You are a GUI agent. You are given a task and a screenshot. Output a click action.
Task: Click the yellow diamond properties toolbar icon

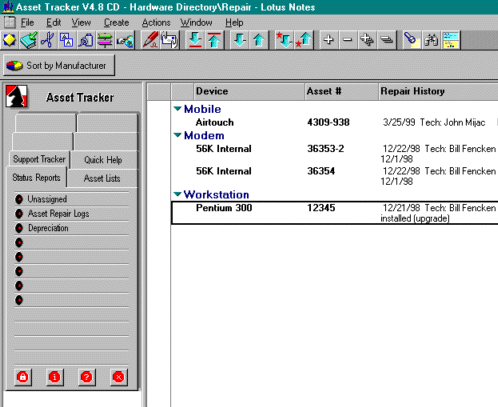coord(10,40)
